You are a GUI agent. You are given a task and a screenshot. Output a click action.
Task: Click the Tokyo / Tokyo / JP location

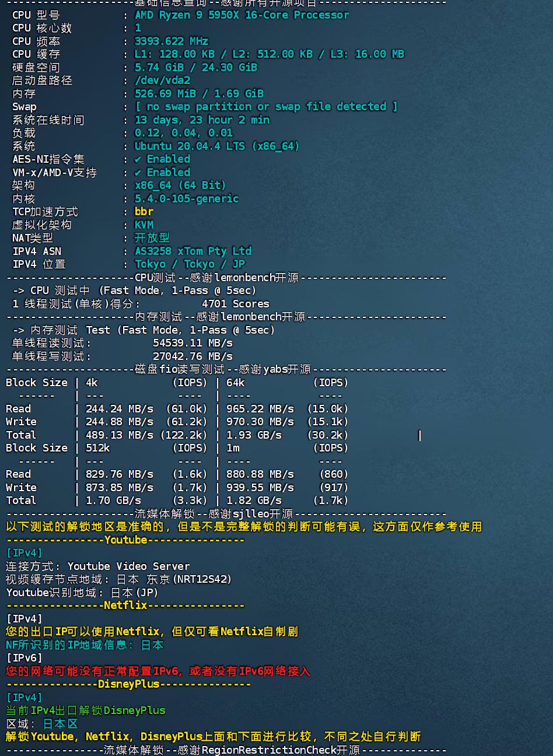tap(190, 264)
